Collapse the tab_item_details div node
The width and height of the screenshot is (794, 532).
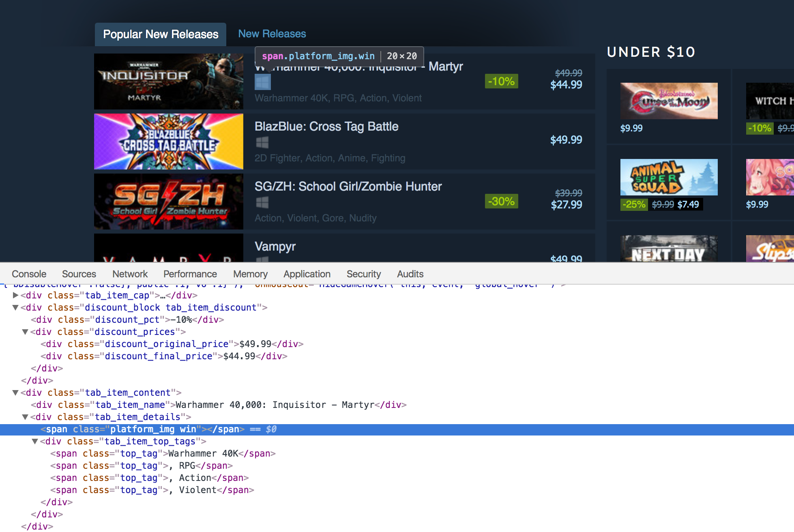coord(25,417)
